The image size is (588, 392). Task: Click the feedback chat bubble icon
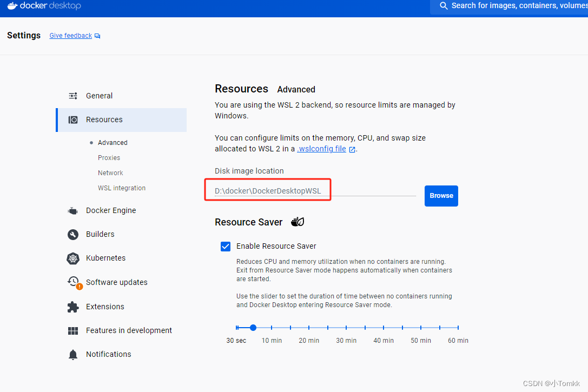pos(97,36)
